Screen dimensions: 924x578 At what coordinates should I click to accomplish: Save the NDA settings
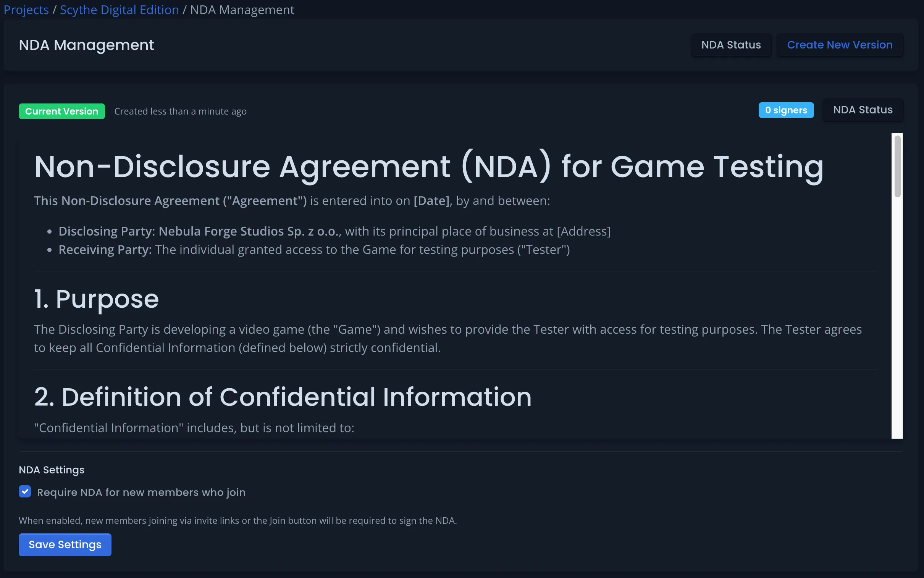65,544
